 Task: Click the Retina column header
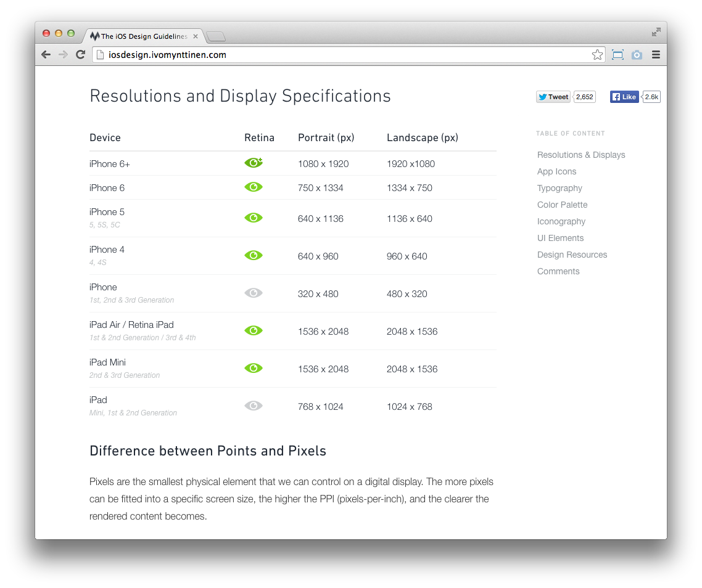(x=259, y=137)
